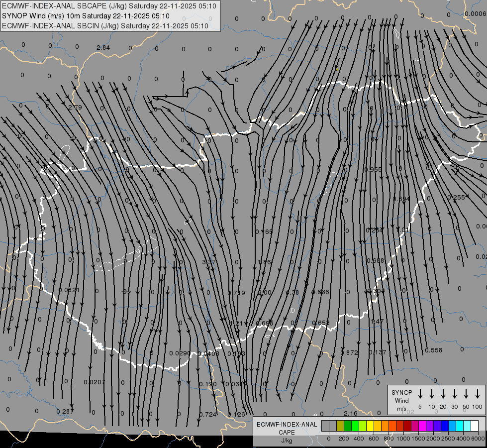Click the SBCIN header line

105,26
